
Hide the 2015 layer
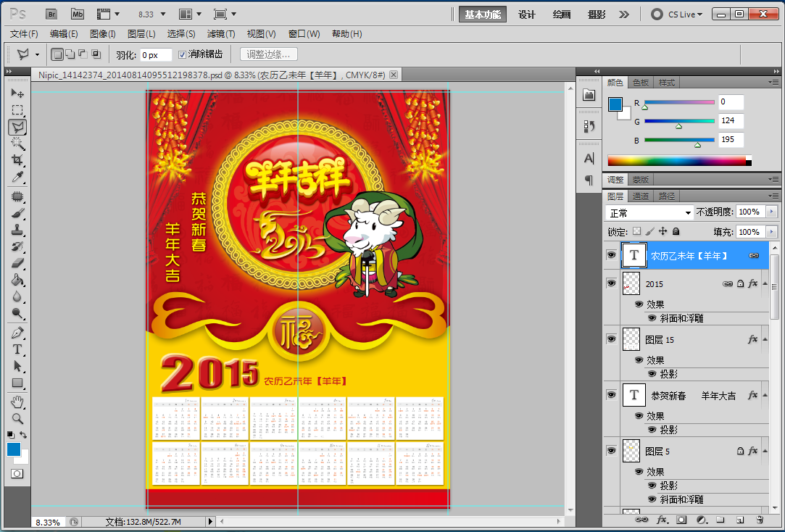coord(611,283)
